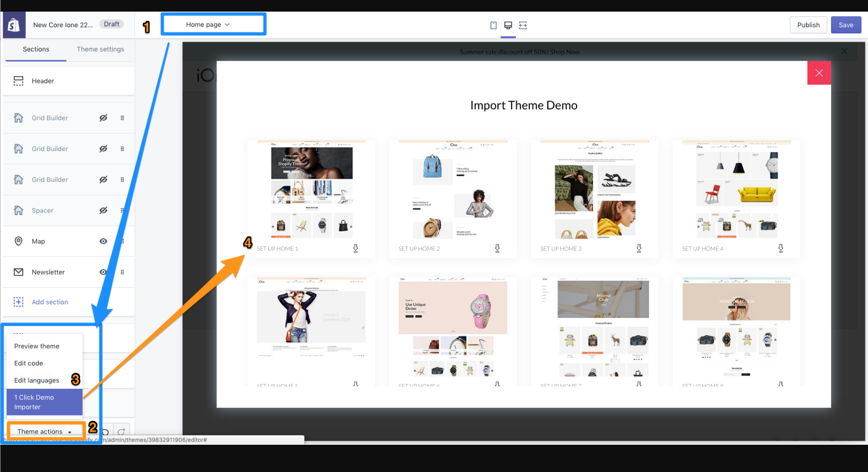The width and height of the screenshot is (868, 472).
Task: Click drag handle of Newsletter section
Action: point(122,272)
